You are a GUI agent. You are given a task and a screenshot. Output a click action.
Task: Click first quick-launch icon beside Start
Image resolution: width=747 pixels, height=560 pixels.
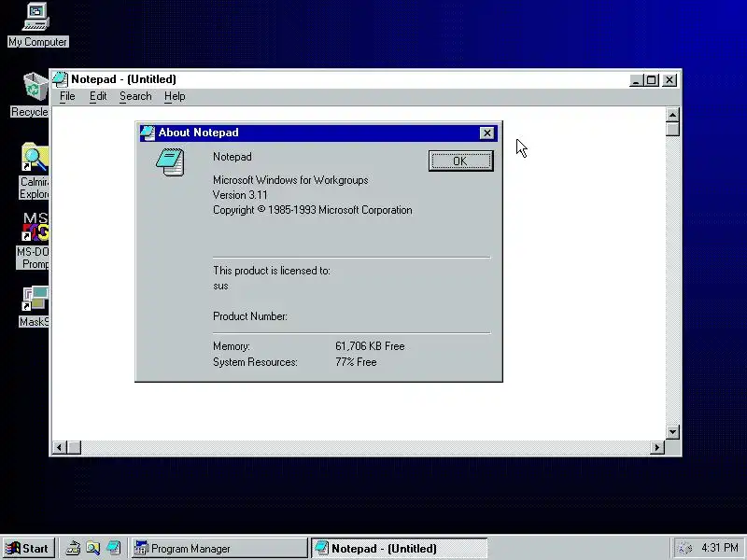[x=73, y=549]
